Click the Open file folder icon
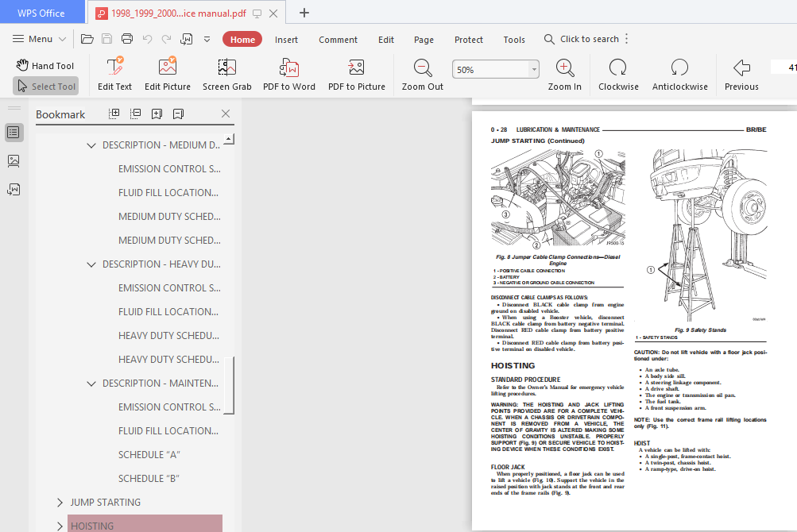Screen dimensions: 797x532 click(87, 39)
